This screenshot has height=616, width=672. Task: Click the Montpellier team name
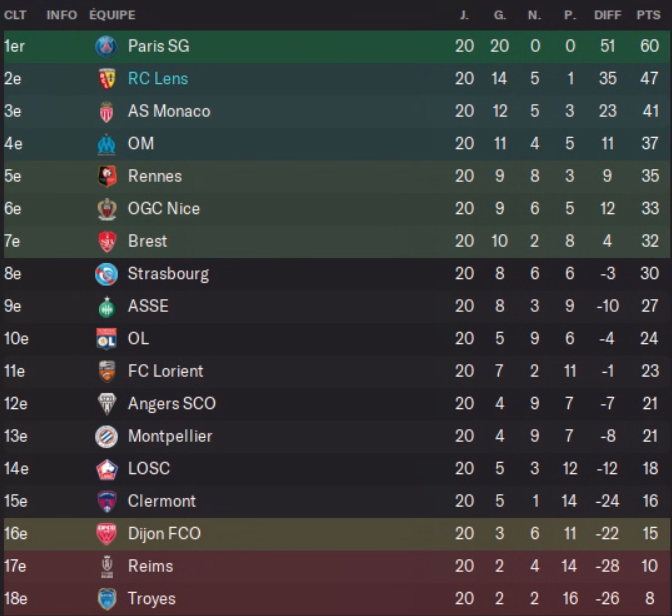click(x=170, y=436)
